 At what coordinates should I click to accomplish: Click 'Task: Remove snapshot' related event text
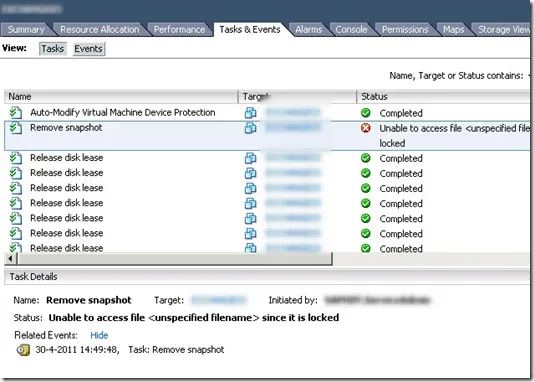(176, 350)
